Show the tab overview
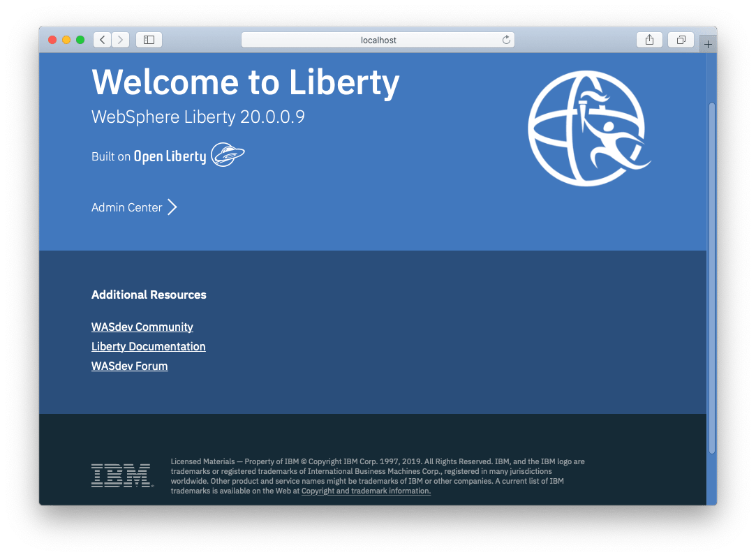 [x=681, y=40]
